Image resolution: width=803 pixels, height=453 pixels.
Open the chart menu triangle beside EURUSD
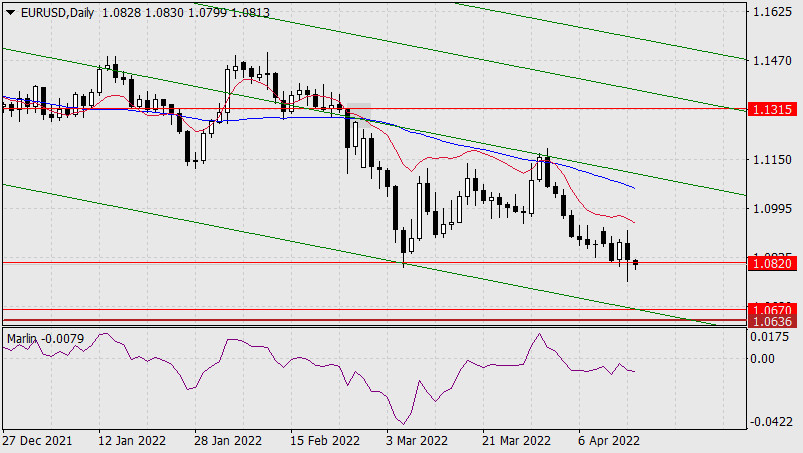(10, 13)
